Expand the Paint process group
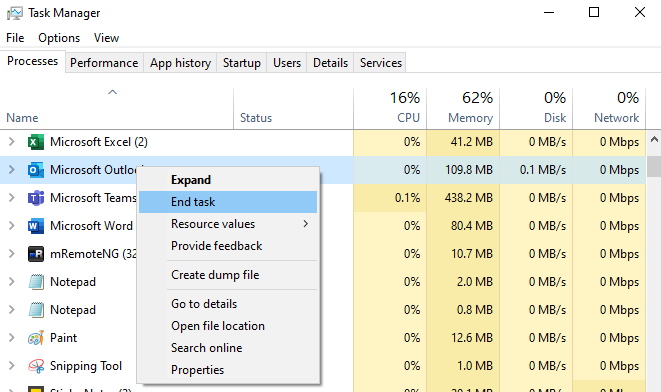 (x=12, y=338)
